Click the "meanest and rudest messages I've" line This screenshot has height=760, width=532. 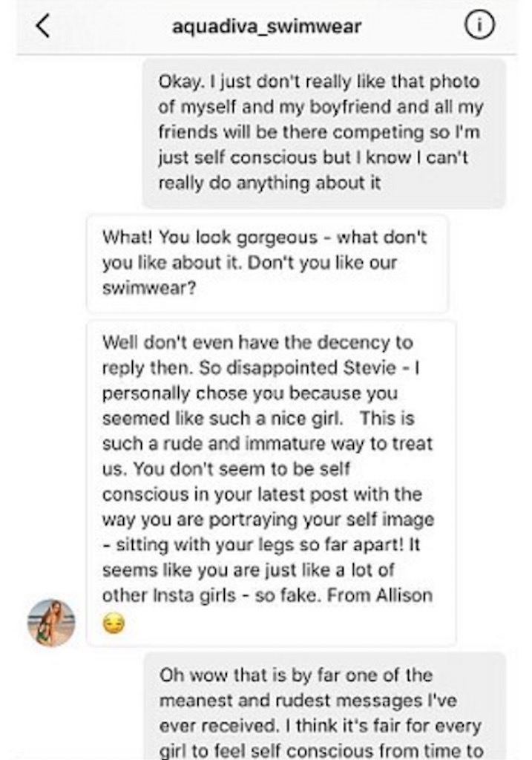click(x=308, y=701)
